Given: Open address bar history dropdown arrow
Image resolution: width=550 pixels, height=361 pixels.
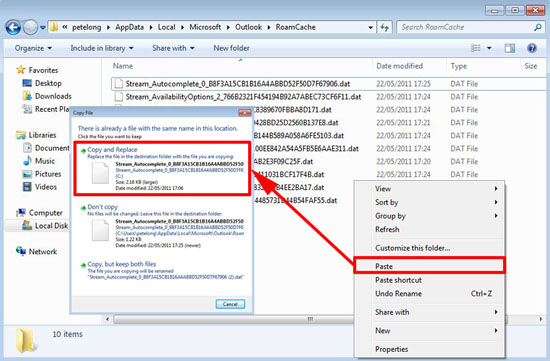Looking at the screenshot, I should point(371,27).
